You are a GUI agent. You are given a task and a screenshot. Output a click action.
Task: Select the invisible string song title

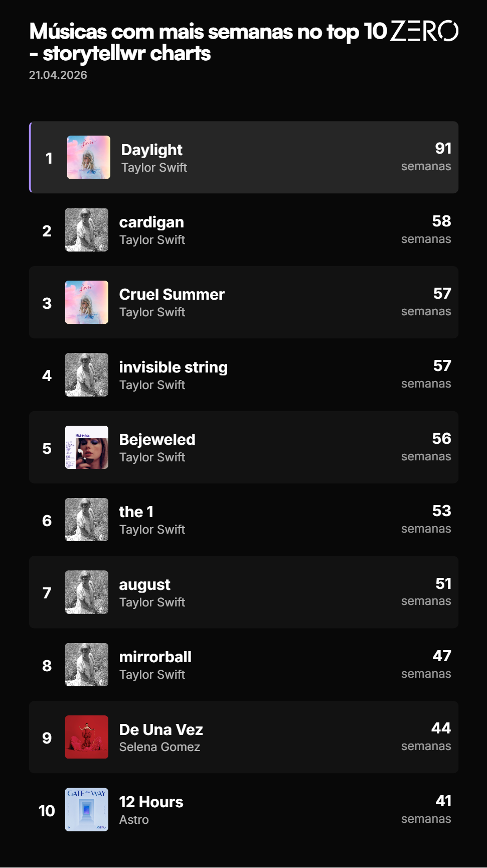pos(174,367)
